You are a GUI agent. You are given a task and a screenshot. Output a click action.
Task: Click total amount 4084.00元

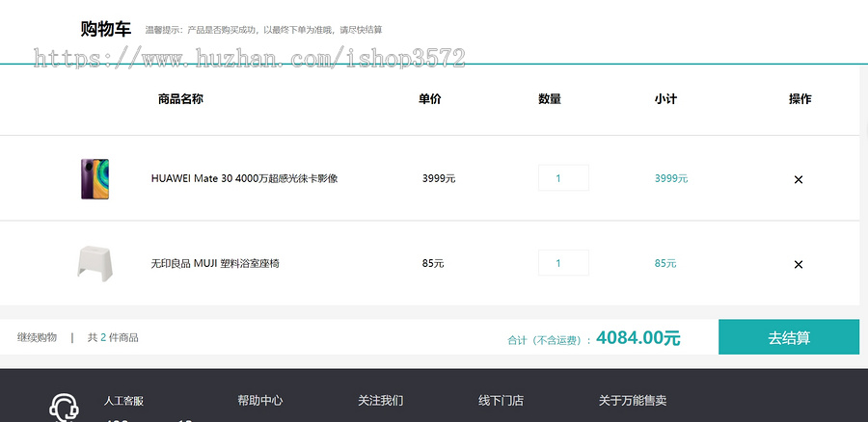tap(638, 337)
